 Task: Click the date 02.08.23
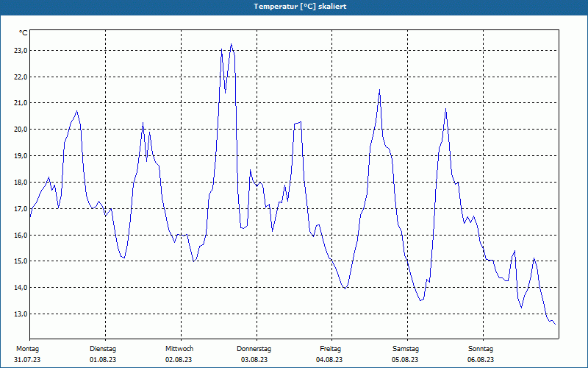click(179, 360)
